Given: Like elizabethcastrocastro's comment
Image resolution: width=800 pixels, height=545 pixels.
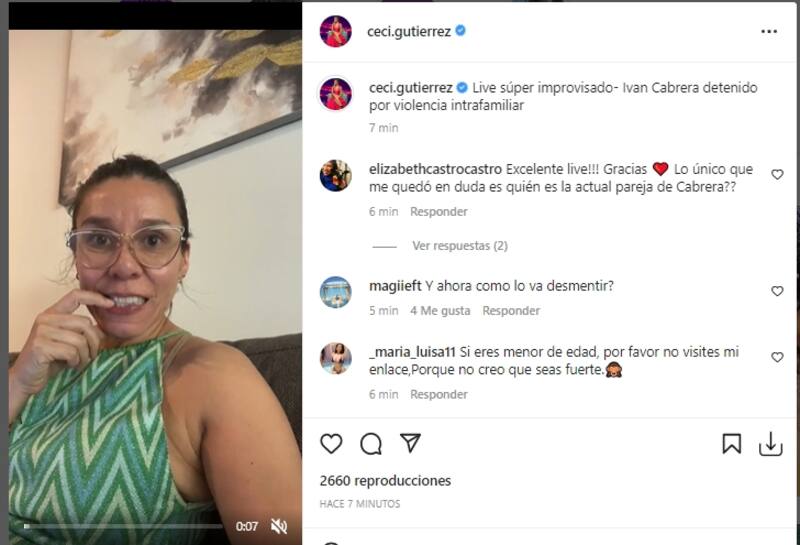Looking at the screenshot, I should 777,175.
